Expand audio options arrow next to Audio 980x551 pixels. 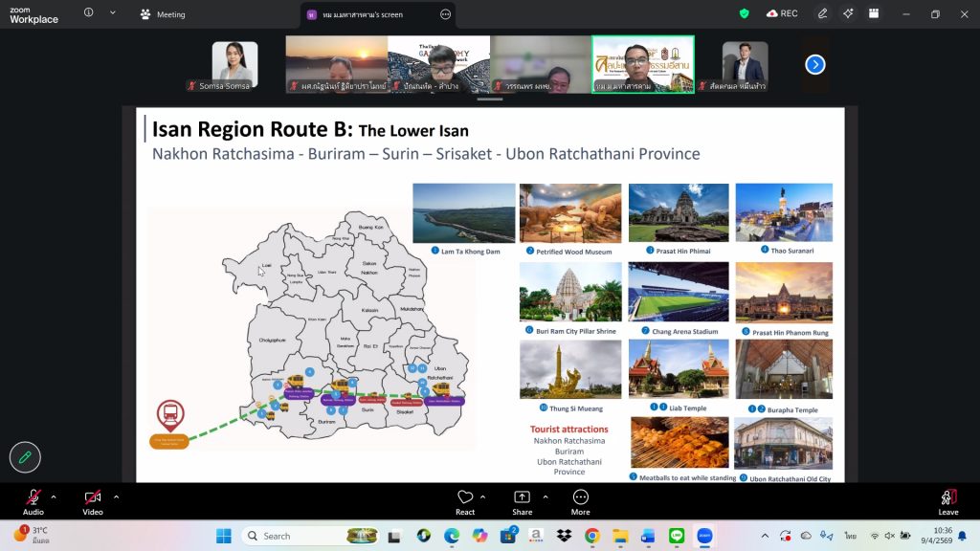pos(54,496)
